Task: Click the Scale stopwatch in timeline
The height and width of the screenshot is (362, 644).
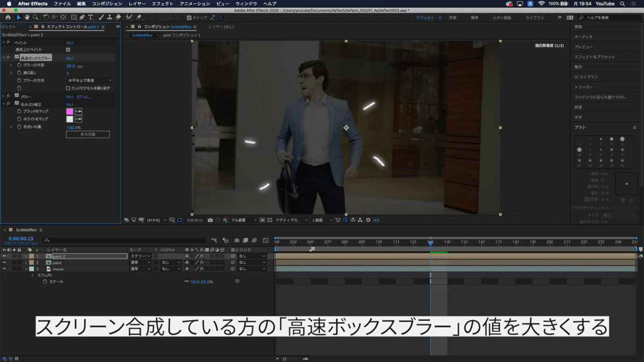Action: tap(45, 282)
